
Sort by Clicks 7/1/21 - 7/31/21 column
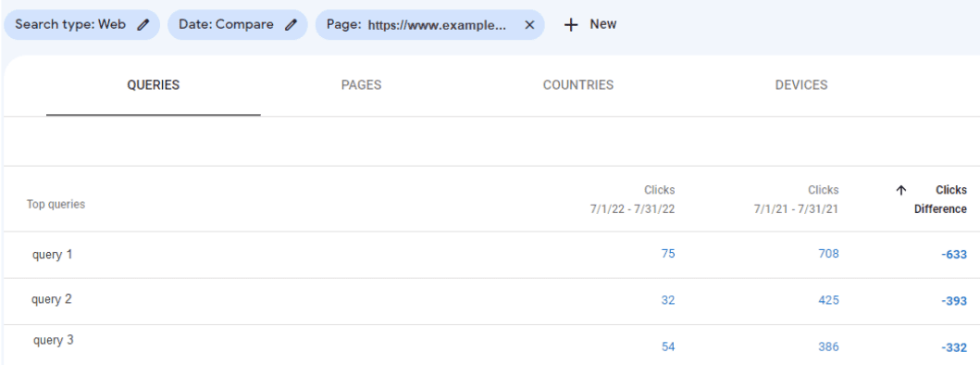pyautogui.click(x=796, y=199)
